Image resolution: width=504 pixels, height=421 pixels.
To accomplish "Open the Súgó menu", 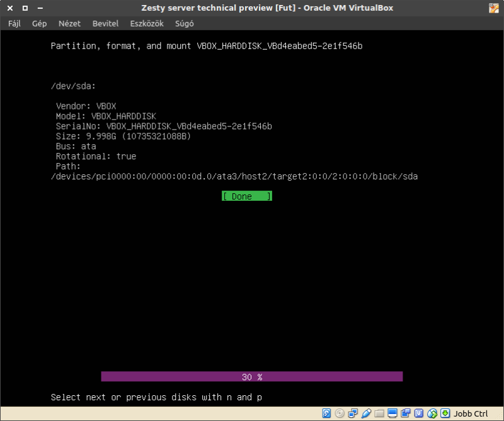I will [x=184, y=23].
